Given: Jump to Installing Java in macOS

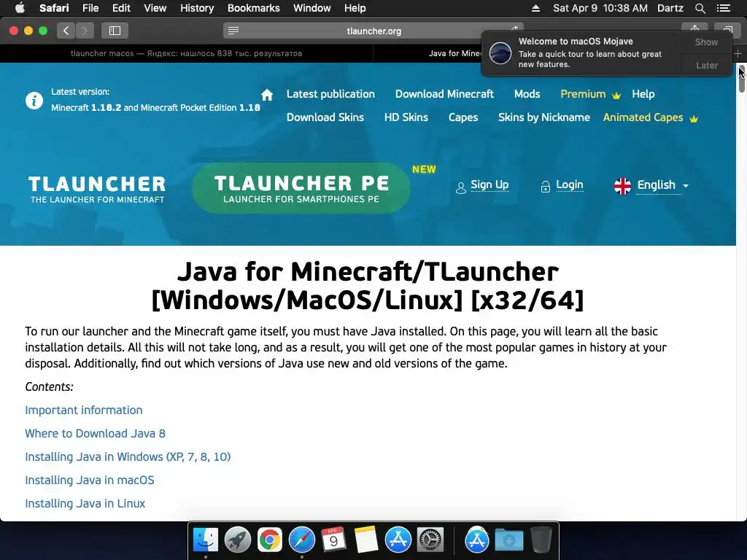Looking at the screenshot, I should coord(90,480).
